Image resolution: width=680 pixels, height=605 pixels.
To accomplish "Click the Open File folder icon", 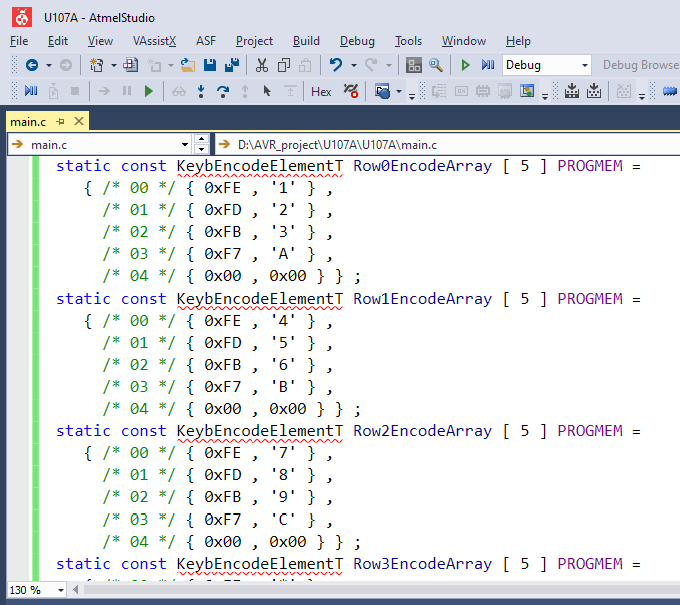I will [x=187, y=65].
